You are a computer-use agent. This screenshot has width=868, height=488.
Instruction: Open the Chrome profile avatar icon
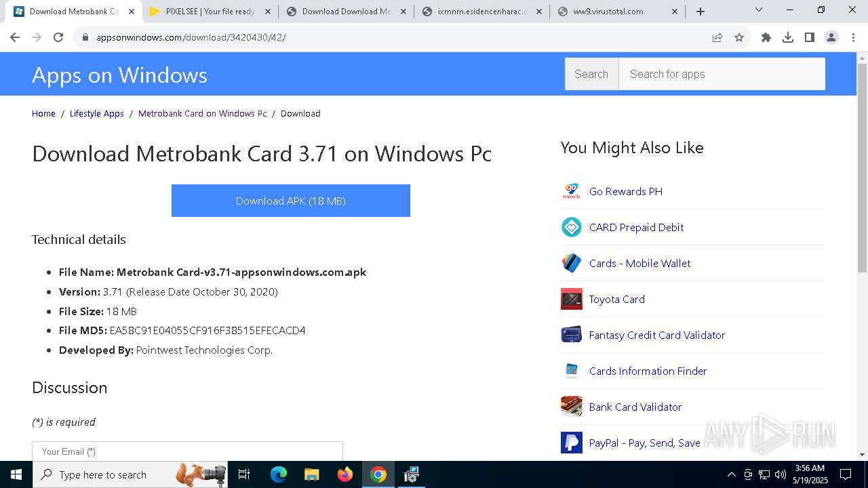[x=831, y=37]
